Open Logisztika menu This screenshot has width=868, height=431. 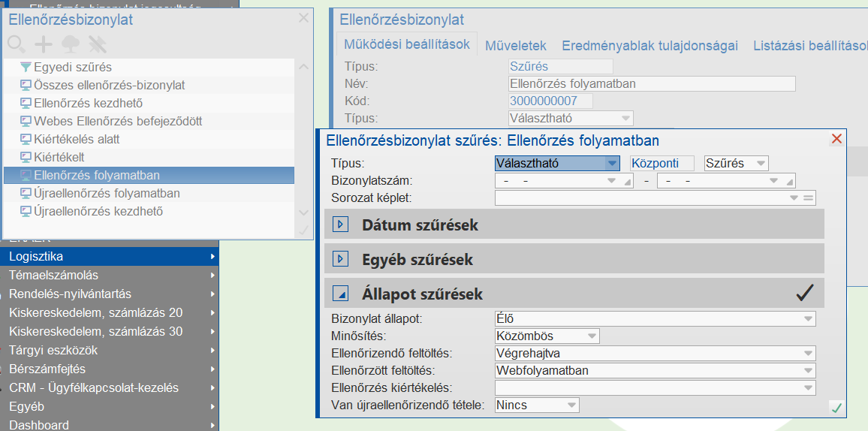[110, 257]
